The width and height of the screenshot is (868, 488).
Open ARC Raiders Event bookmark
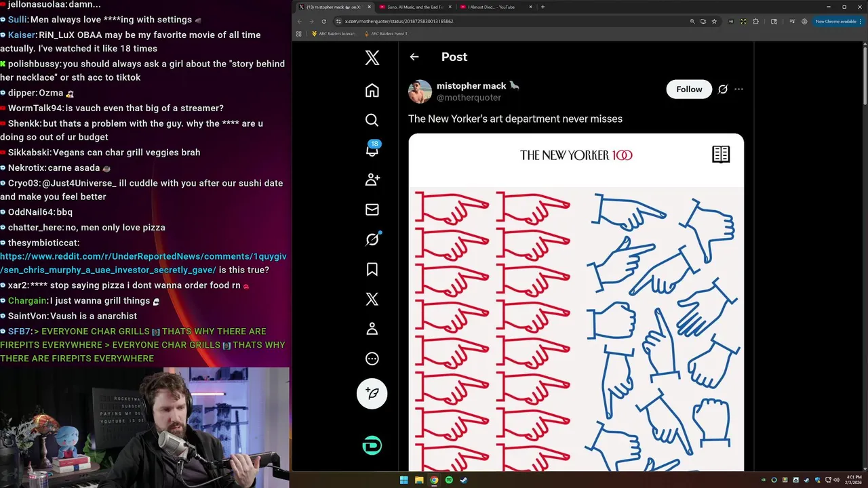coord(388,34)
